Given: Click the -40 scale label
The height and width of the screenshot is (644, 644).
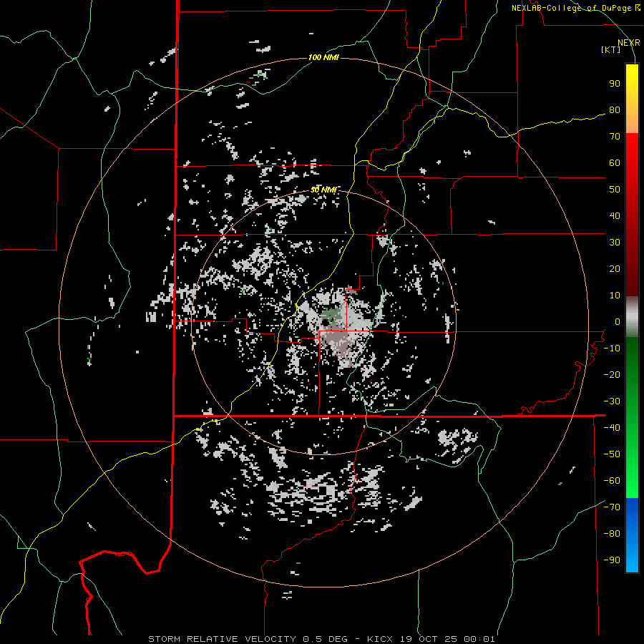Looking at the screenshot, I should [x=612, y=428].
